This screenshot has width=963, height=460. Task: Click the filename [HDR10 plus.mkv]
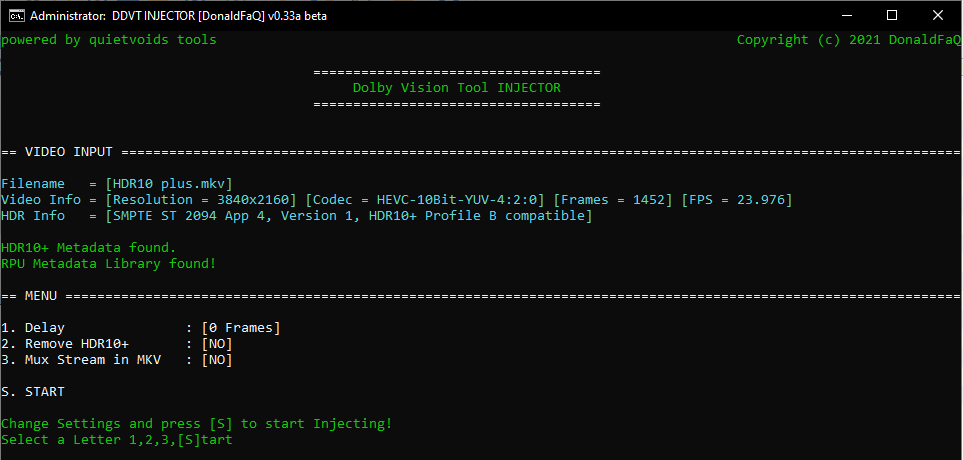pyautogui.click(x=169, y=184)
